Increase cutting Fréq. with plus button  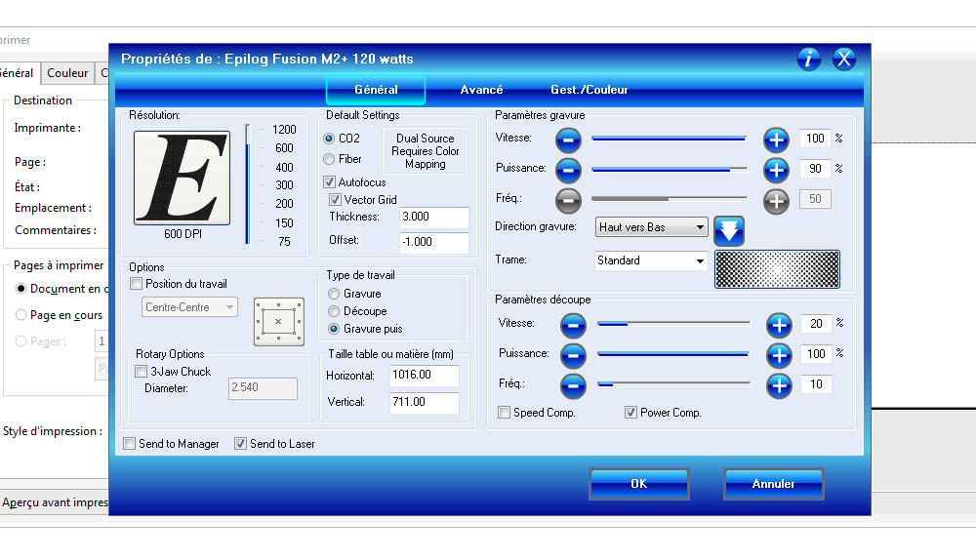(x=779, y=385)
